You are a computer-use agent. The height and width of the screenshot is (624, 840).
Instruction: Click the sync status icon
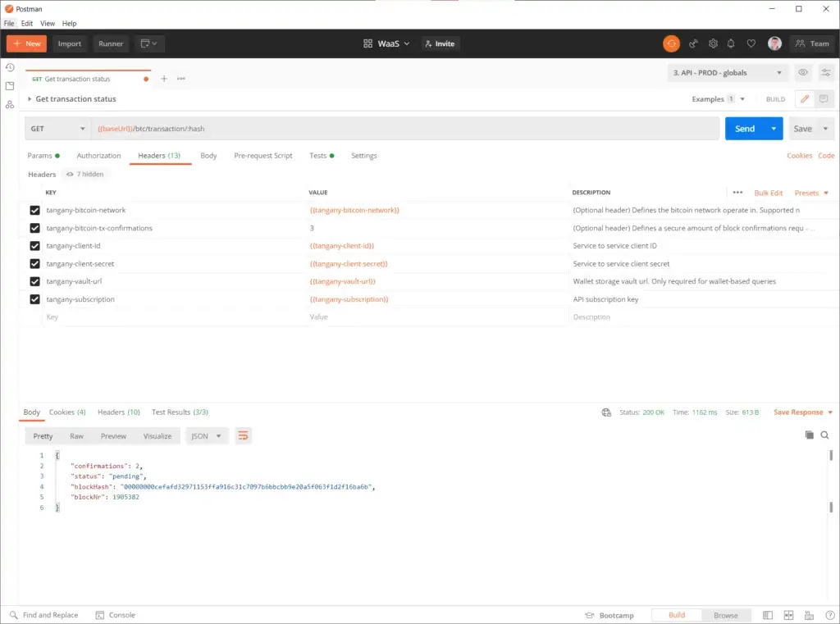point(671,43)
